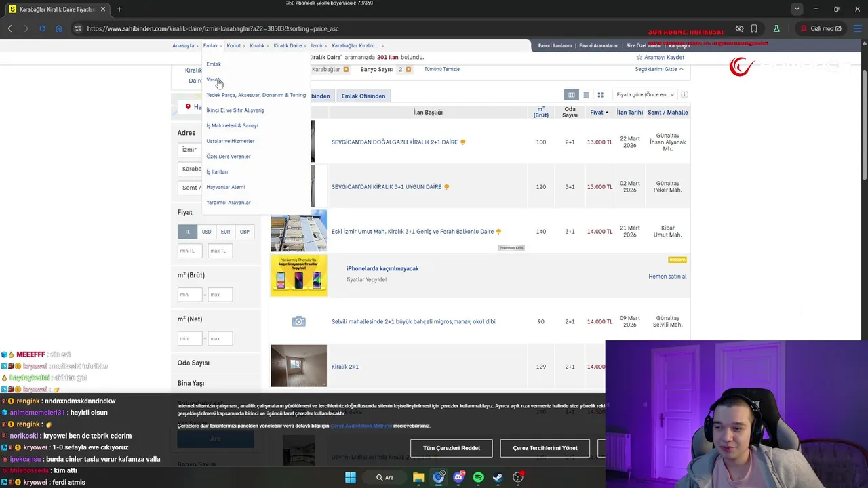Screen dimensions: 868x488
Task: Select EUR currency option
Action: (225, 232)
